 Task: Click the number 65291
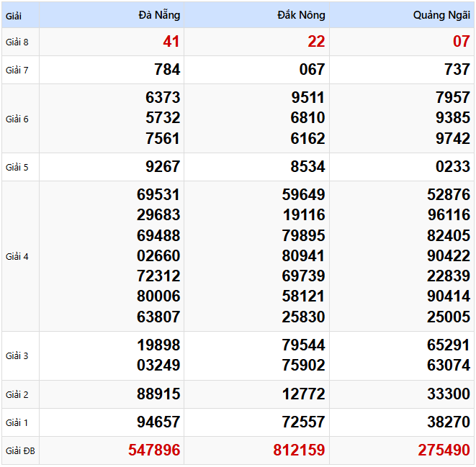[449, 345]
